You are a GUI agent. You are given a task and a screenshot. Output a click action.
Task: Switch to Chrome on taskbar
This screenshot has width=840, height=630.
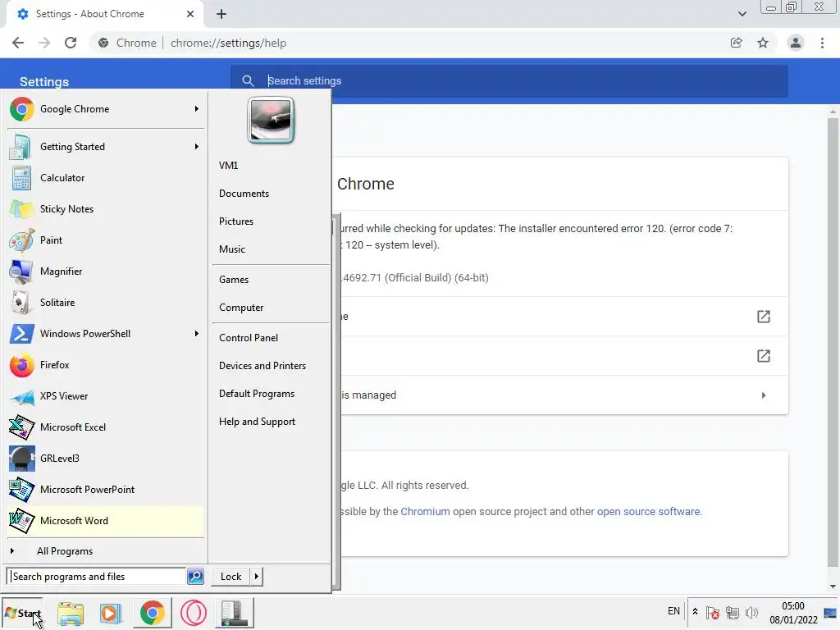pyautogui.click(x=152, y=613)
